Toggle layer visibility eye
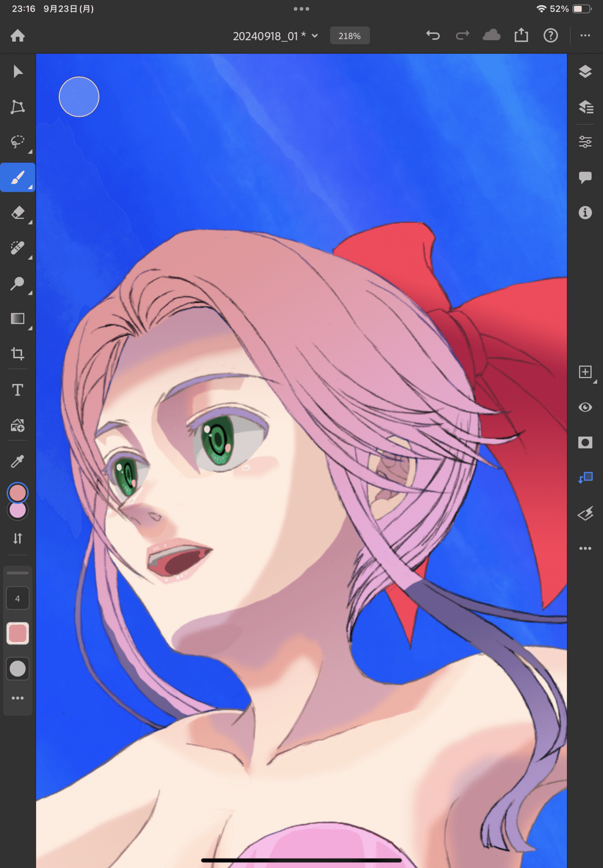 point(585,407)
